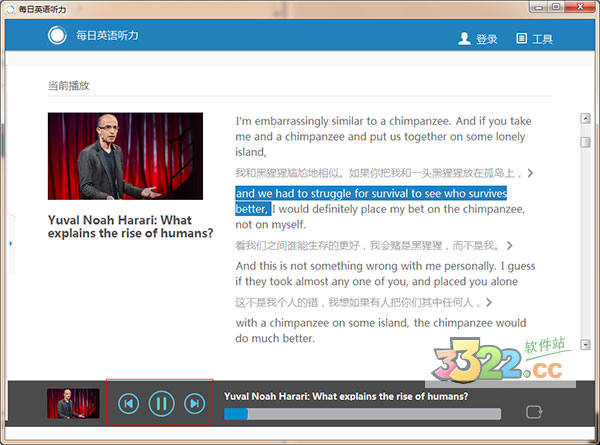
Task: Click highlighted sentence 'and we had to struggle'
Action: tap(371, 201)
